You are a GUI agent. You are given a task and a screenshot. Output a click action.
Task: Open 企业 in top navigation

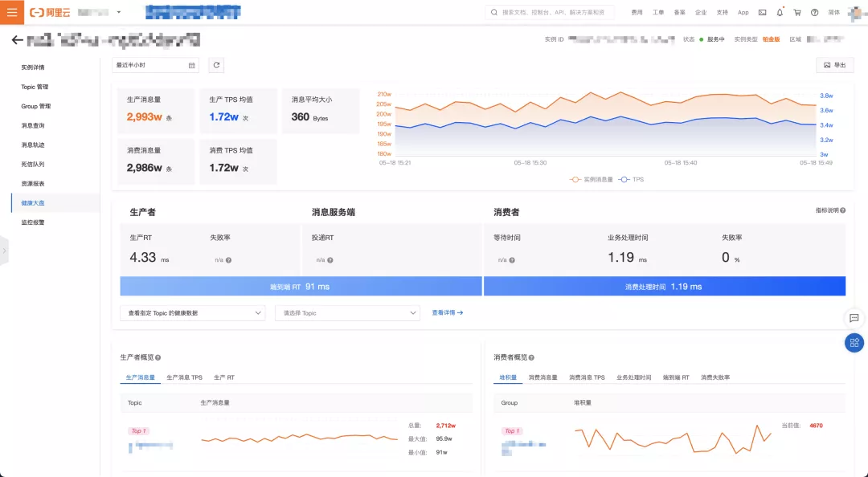point(701,12)
